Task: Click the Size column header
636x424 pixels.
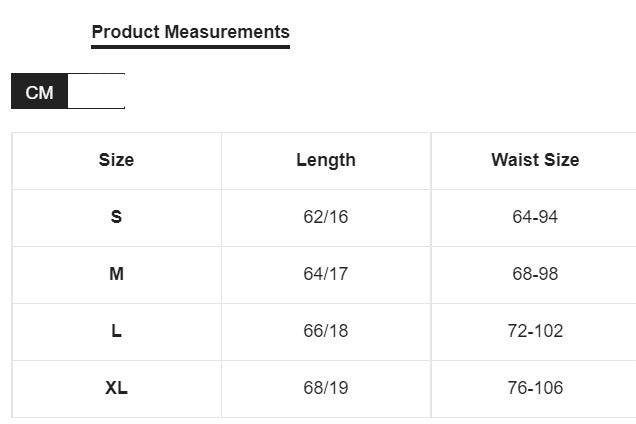Action: pyautogui.click(x=116, y=160)
